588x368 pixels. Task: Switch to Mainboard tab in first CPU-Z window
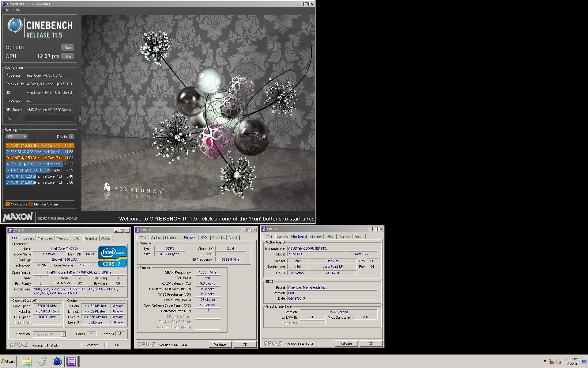point(45,238)
